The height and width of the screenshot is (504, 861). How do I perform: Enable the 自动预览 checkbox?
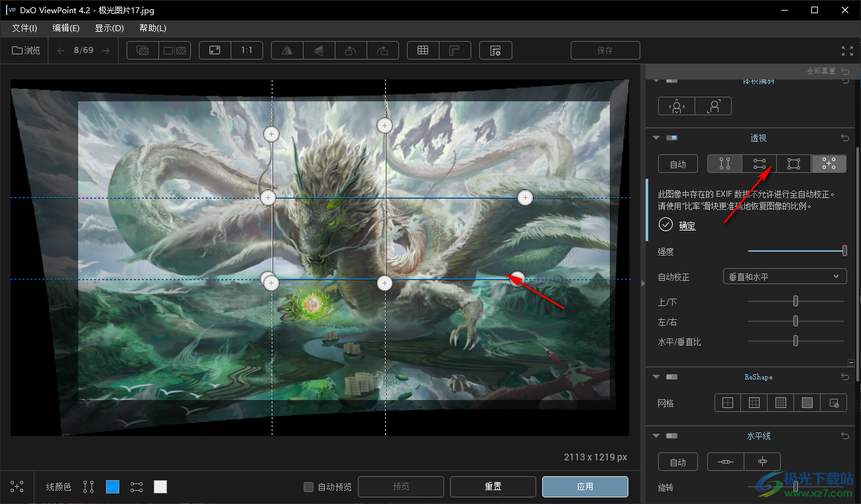click(x=308, y=487)
